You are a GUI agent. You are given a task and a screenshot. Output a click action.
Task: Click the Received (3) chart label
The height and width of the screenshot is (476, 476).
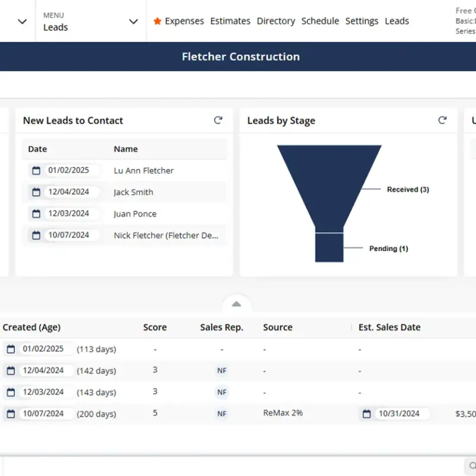coord(408,189)
